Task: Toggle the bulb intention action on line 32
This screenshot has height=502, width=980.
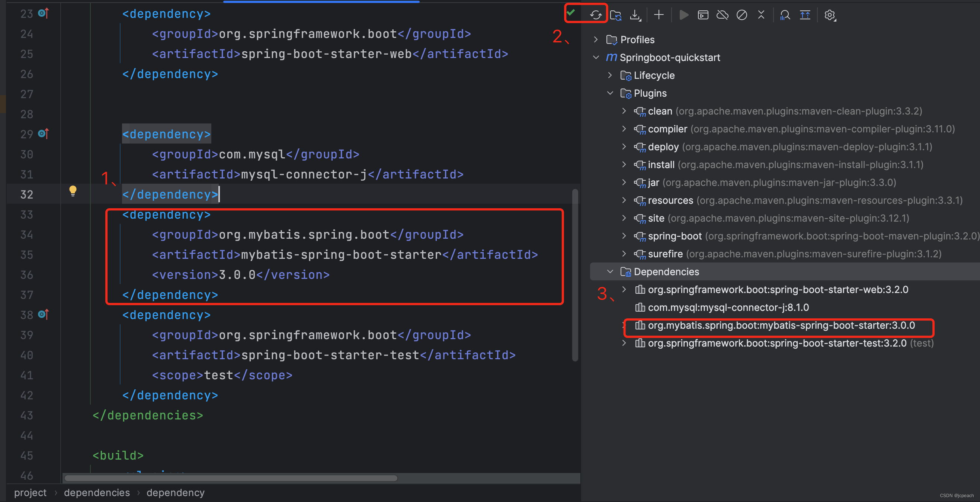Action: [x=73, y=191]
